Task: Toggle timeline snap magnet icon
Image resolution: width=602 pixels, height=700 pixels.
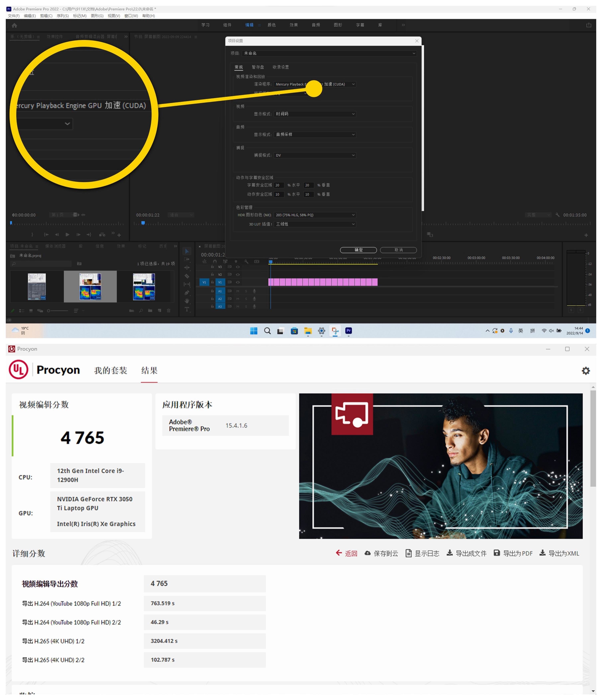Action: (215, 261)
